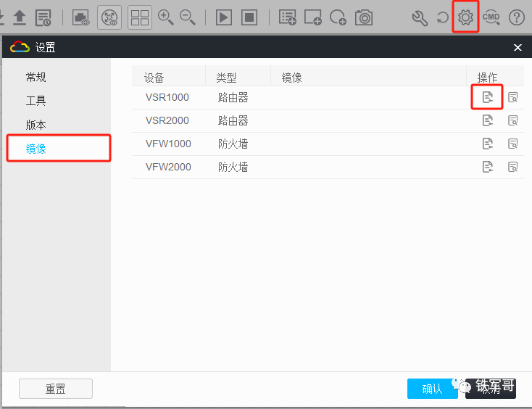Toggle the four-square grid view icon
The height and width of the screenshot is (409, 532).
click(x=140, y=17)
